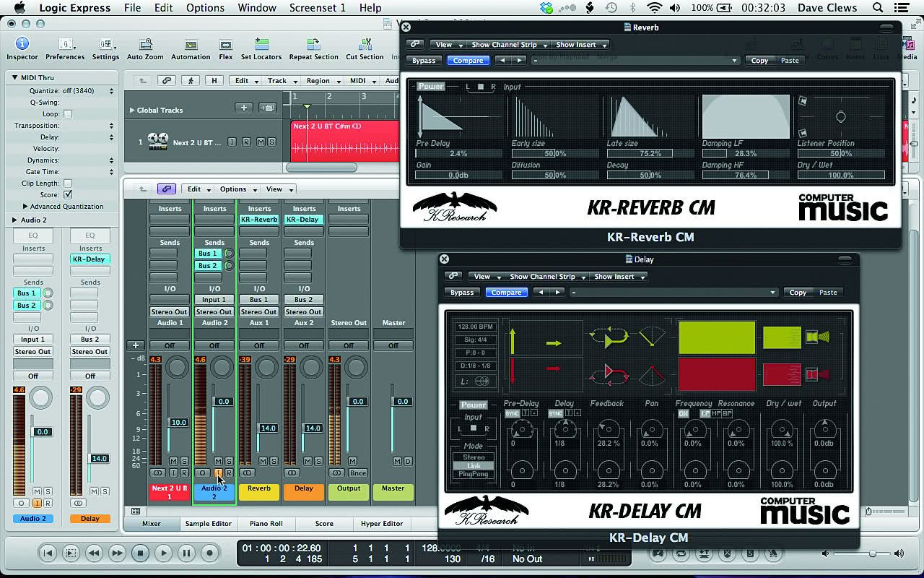Switch to the Piano Roll tab

[x=266, y=523]
